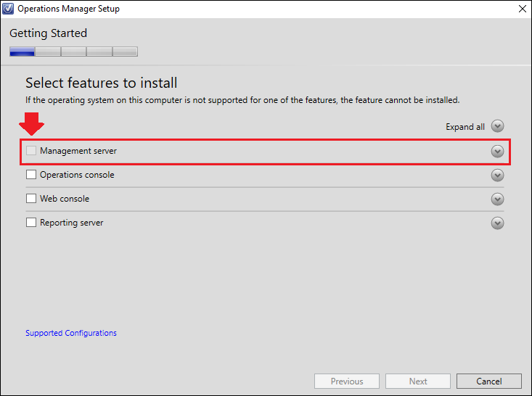Expand the Web console details chevron

tap(497, 199)
